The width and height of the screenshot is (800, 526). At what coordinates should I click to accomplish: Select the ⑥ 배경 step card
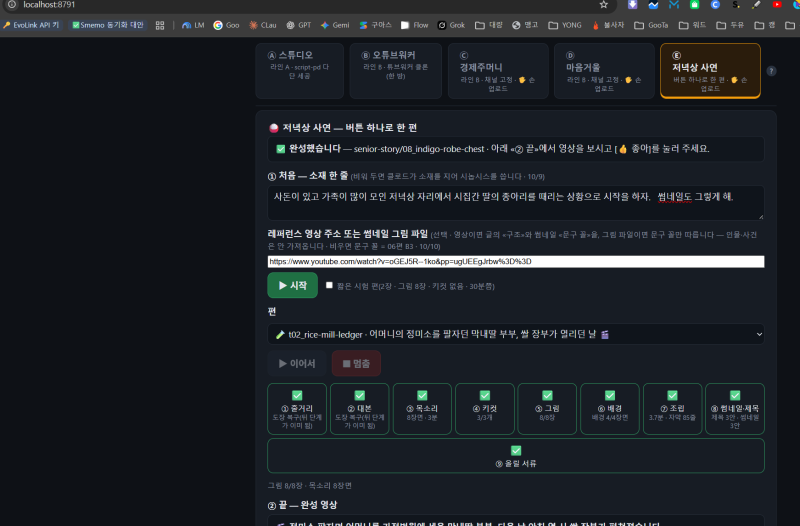(x=610, y=409)
